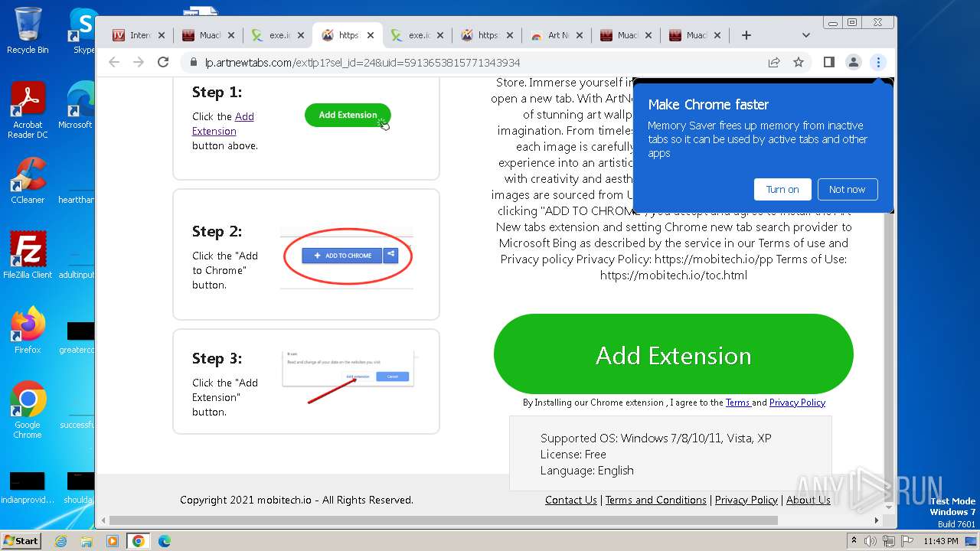Open footer Privacy Policy link

746,500
